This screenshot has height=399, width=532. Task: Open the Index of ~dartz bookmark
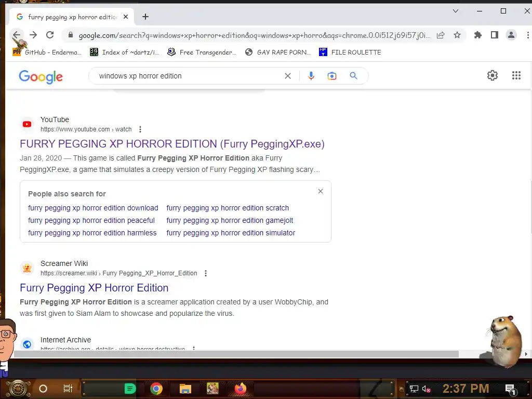point(124,52)
